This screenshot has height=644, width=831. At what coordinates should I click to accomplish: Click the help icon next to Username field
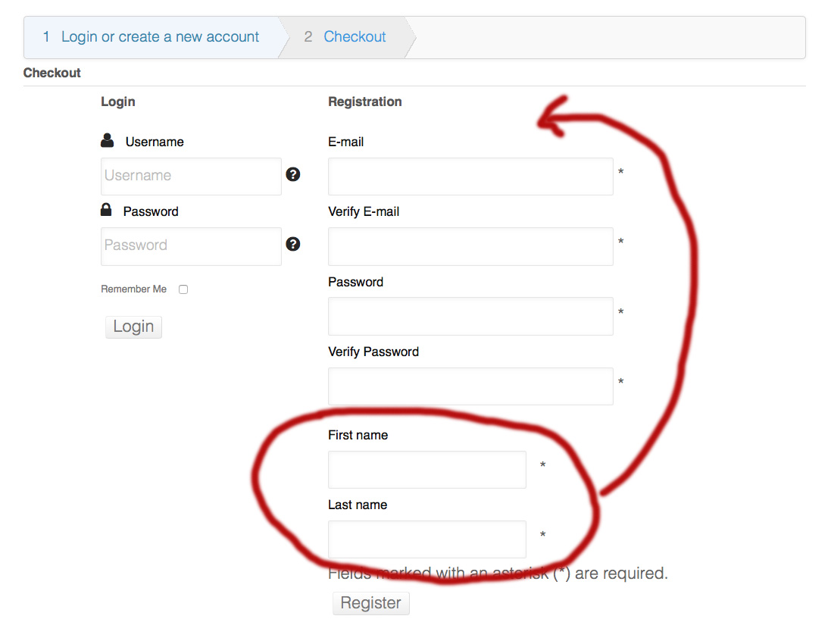[293, 174]
